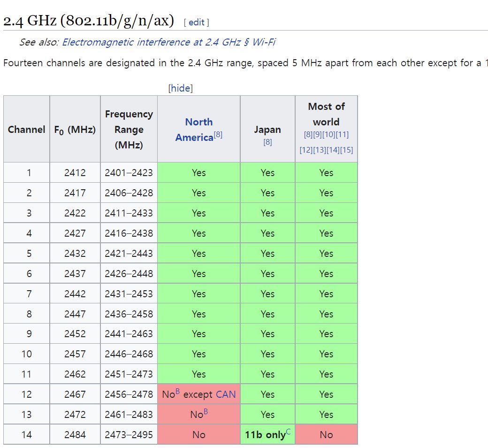Open reference [15] in Most of world header
The image size is (488, 448).
point(347,150)
